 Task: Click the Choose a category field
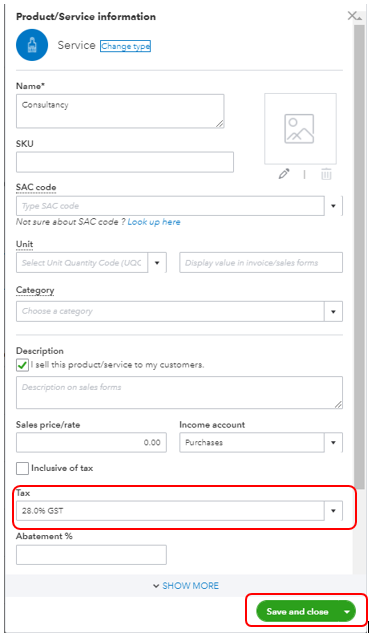point(170,311)
